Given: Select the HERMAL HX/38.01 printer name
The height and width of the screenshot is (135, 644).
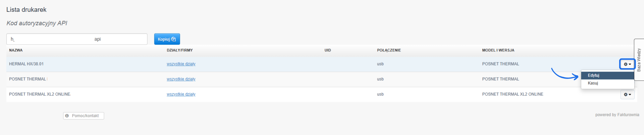Looking at the screenshot, I should [x=26, y=64].
